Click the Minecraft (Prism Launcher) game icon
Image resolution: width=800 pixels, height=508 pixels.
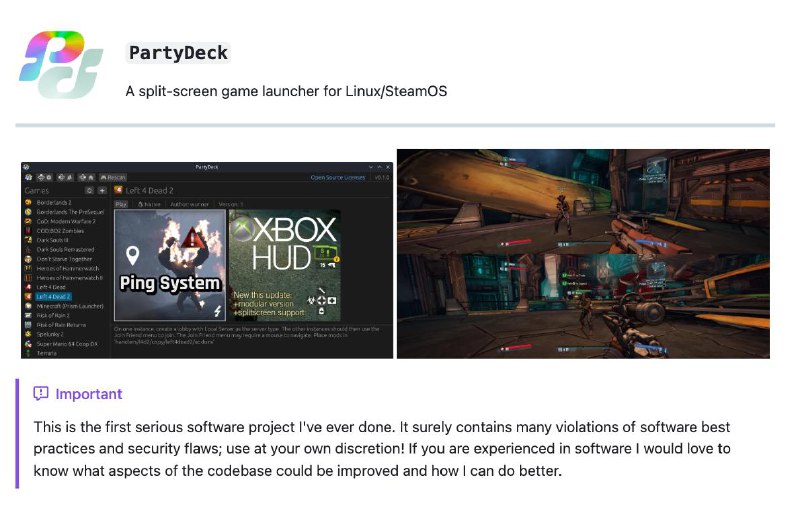[28, 306]
